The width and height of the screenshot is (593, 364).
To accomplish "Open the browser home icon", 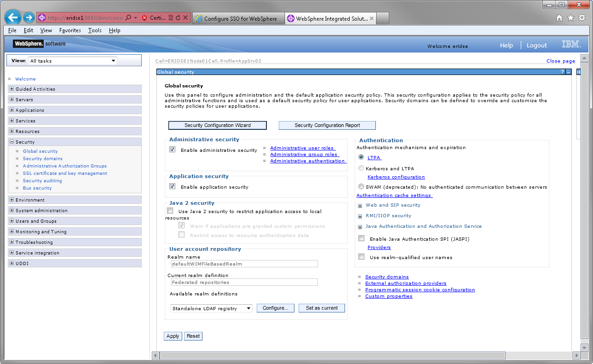I will 559,18.
